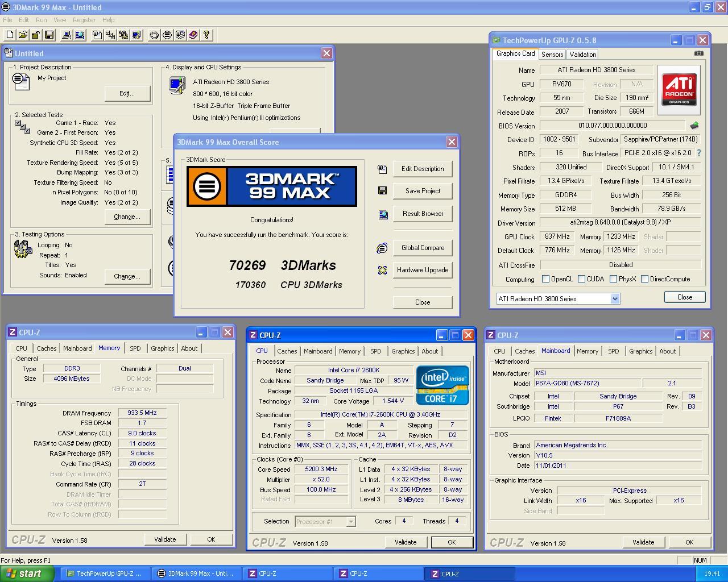Click the Project Description toolbar icon
This screenshot has width=728, height=582.
[x=97, y=35]
